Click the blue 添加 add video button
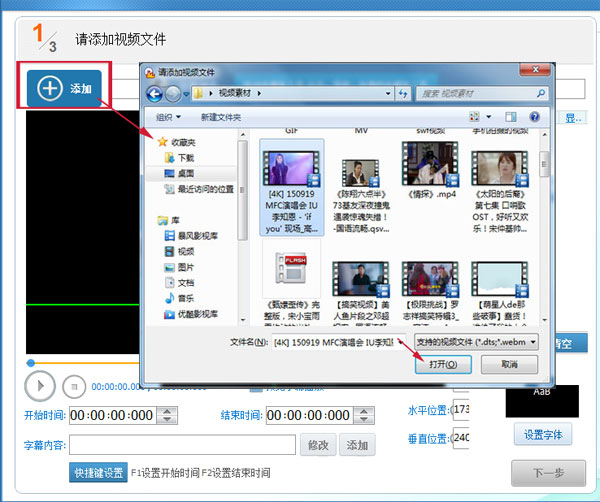The height and width of the screenshot is (502, 600). tap(65, 89)
